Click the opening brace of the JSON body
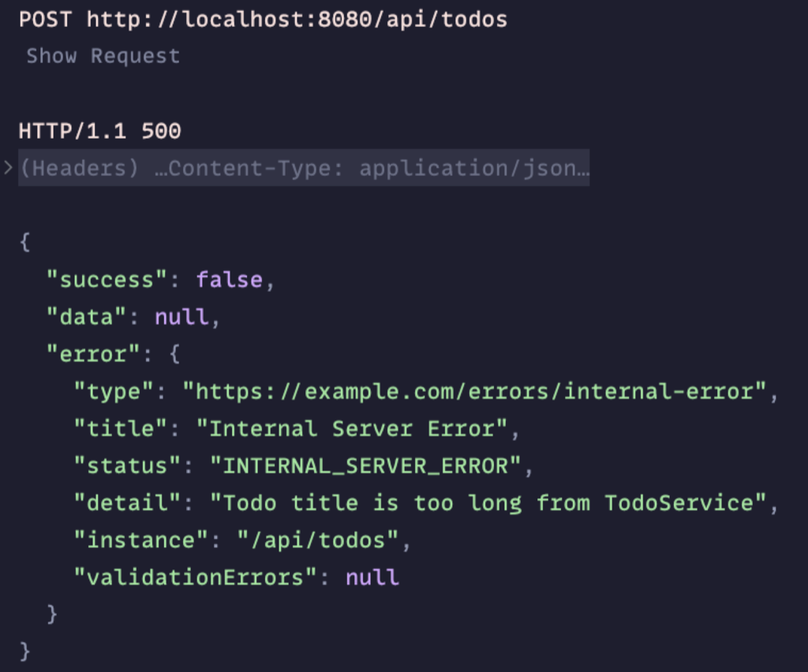Screen dimensions: 808x672 [x=24, y=241]
